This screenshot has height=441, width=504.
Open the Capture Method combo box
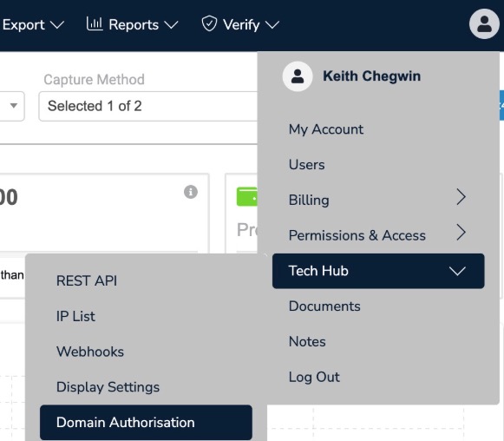[147, 106]
